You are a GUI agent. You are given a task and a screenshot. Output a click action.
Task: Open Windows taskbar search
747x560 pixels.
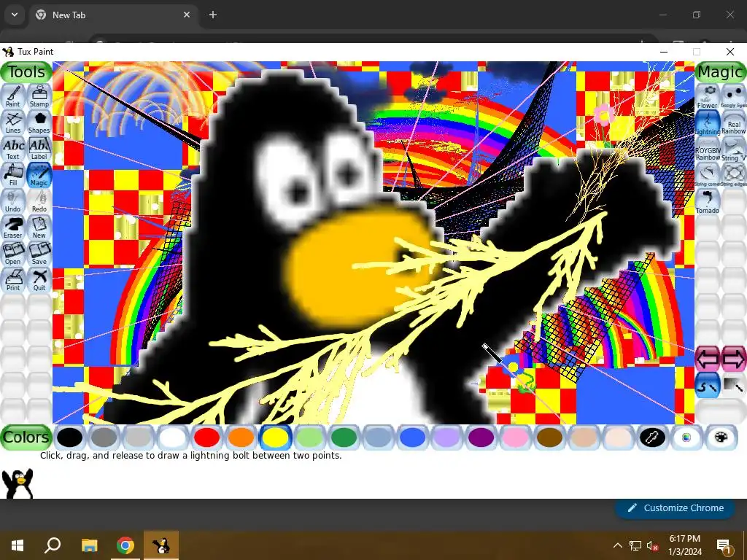[x=53, y=545]
